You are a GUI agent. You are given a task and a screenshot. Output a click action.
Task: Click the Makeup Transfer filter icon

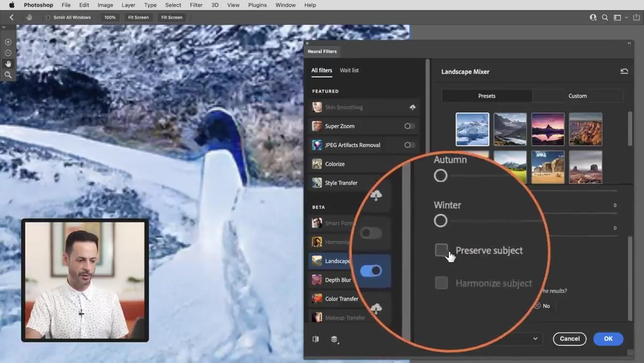pos(317,317)
